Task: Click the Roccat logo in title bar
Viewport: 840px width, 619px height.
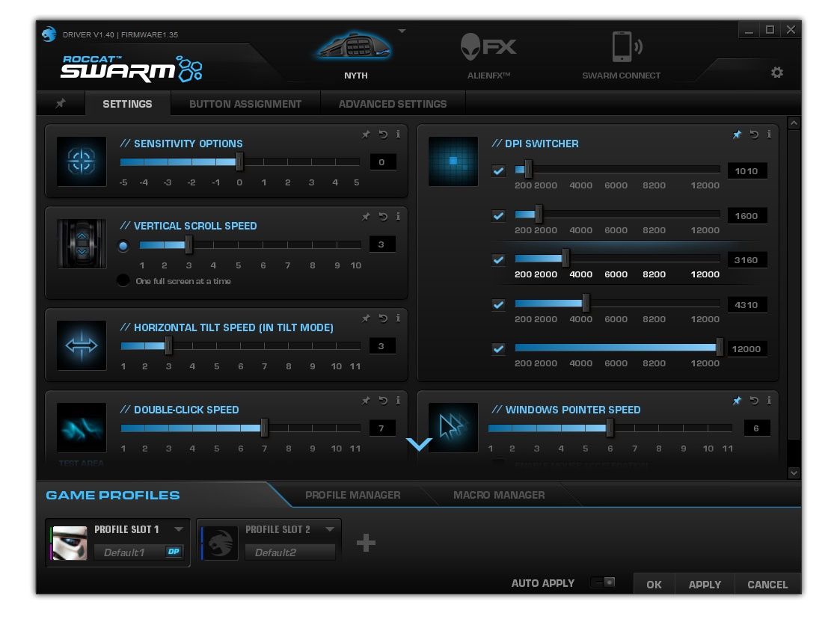Action: pyautogui.click(x=49, y=34)
